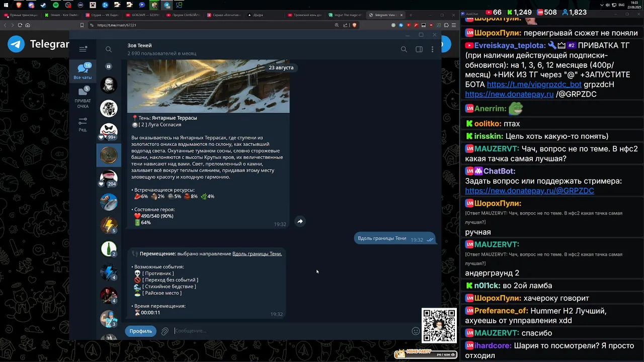Go to the browser home page
This screenshot has width=644, height=362.
[x=28, y=25]
